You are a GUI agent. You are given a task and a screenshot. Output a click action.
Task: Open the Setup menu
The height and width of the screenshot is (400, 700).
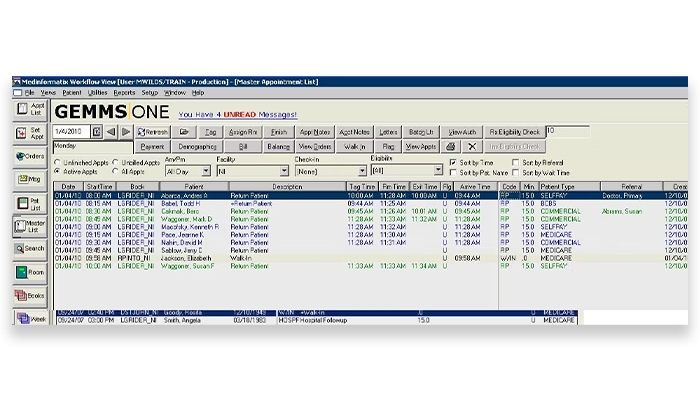pos(150,93)
